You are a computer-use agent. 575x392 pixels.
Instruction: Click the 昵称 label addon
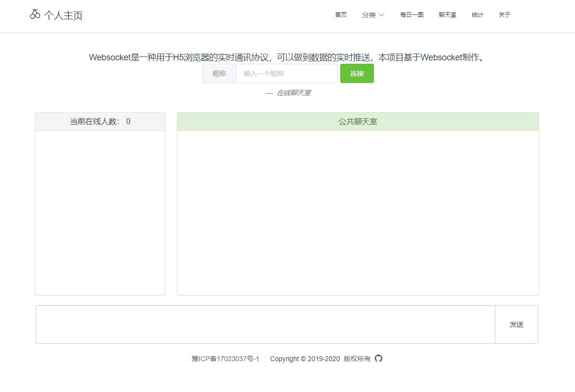pyautogui.click(x=219, y=73)
